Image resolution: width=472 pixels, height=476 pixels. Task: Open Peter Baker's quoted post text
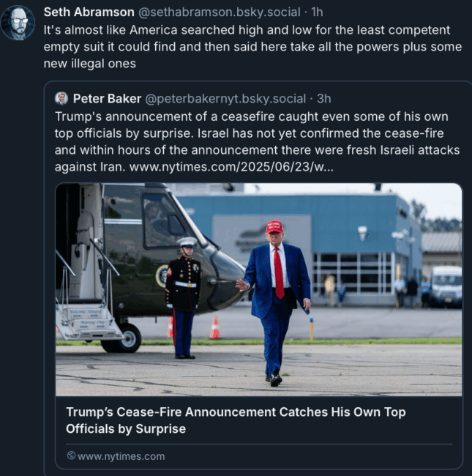click(x=258, y=142)
